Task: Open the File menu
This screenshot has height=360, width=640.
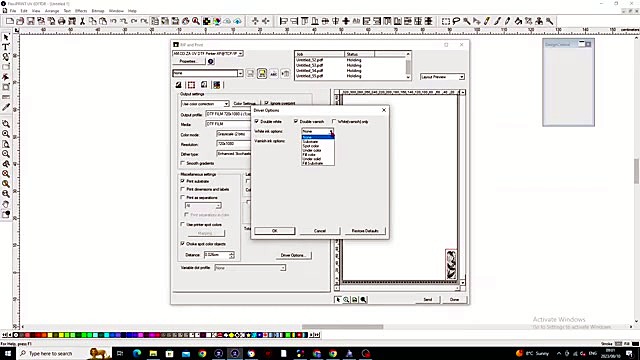Action: click(13, 11)
